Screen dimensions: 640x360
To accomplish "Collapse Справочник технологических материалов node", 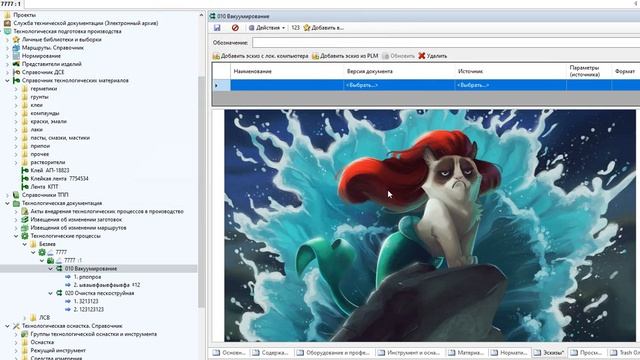I will [7, 80].
